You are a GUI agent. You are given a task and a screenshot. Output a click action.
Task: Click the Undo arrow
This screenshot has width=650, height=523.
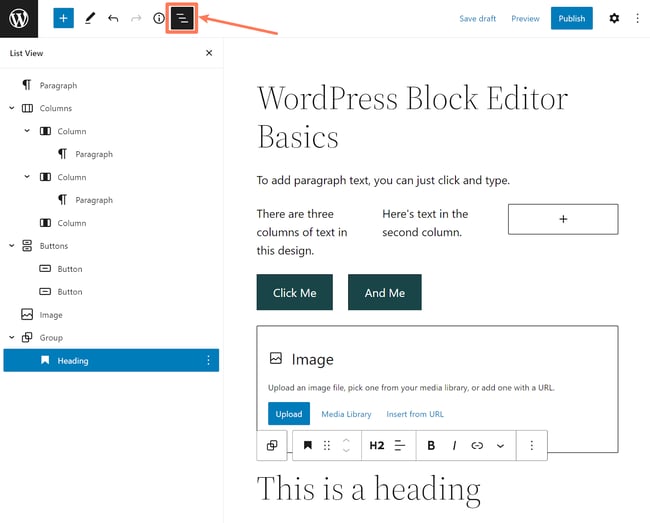(113, 18)
